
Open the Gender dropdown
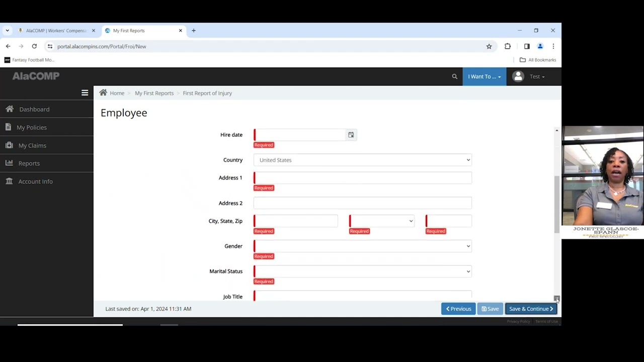pyautogui.click(x=362, y=246)
